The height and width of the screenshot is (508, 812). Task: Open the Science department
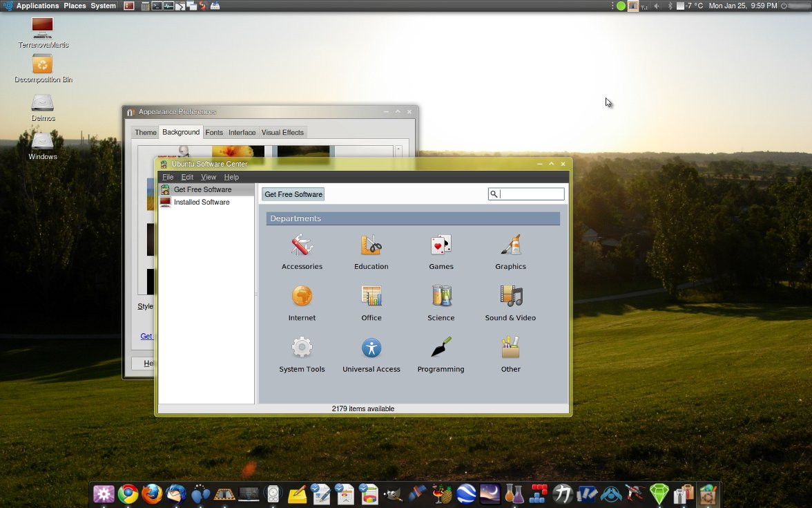tap(441, 303)
